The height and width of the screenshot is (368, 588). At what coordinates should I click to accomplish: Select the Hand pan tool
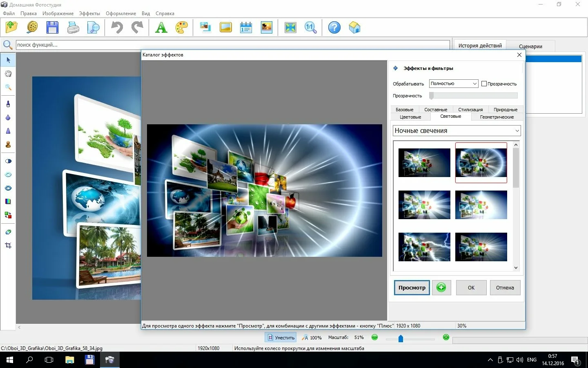pos(8,74)
